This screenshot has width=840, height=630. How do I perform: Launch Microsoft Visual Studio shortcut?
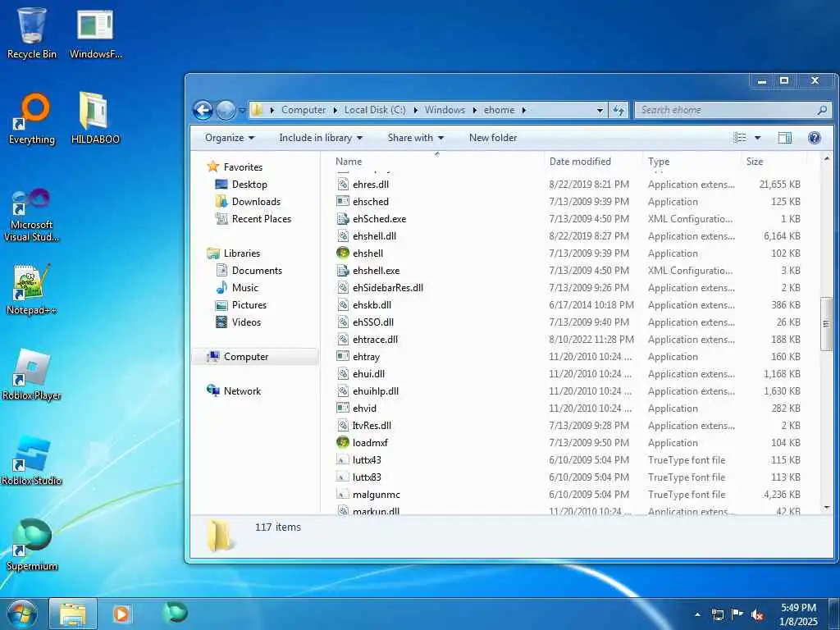tap(32, 214)
